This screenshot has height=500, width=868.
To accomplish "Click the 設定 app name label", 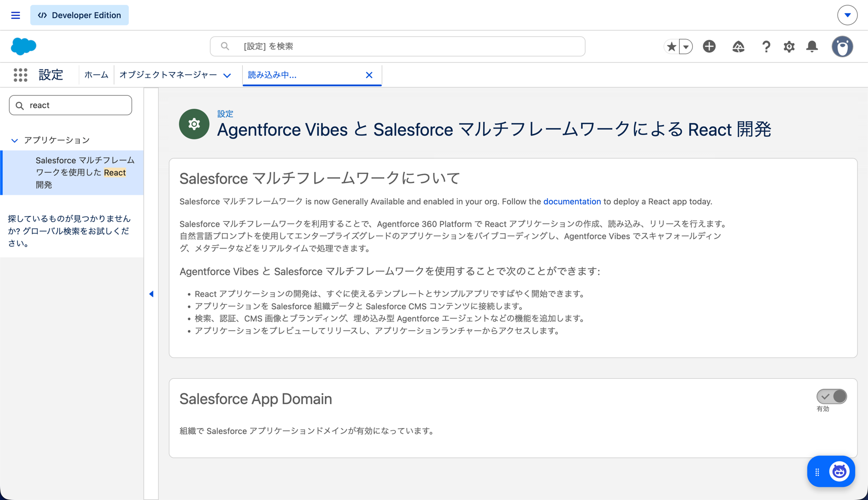I will tap(51, 75).
